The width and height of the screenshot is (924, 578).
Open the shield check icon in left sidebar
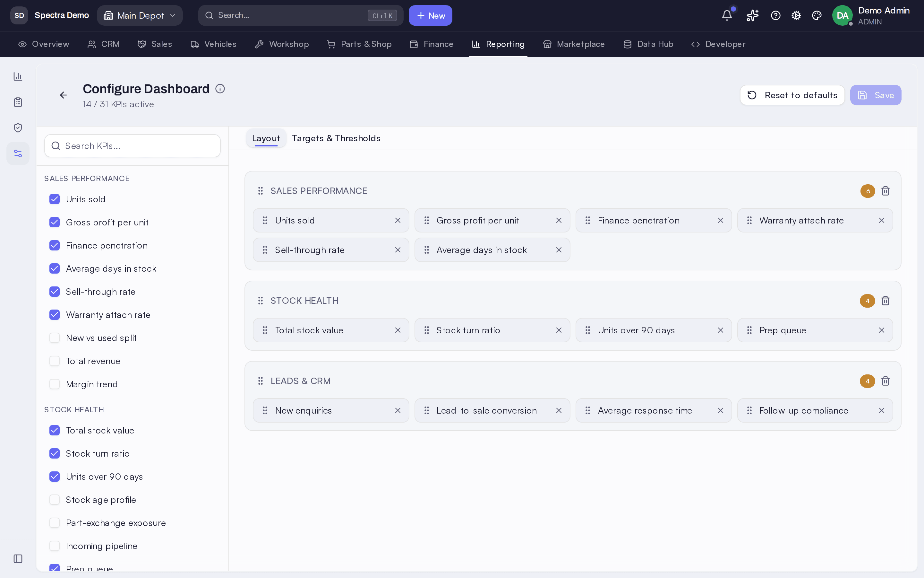point(18,128)
